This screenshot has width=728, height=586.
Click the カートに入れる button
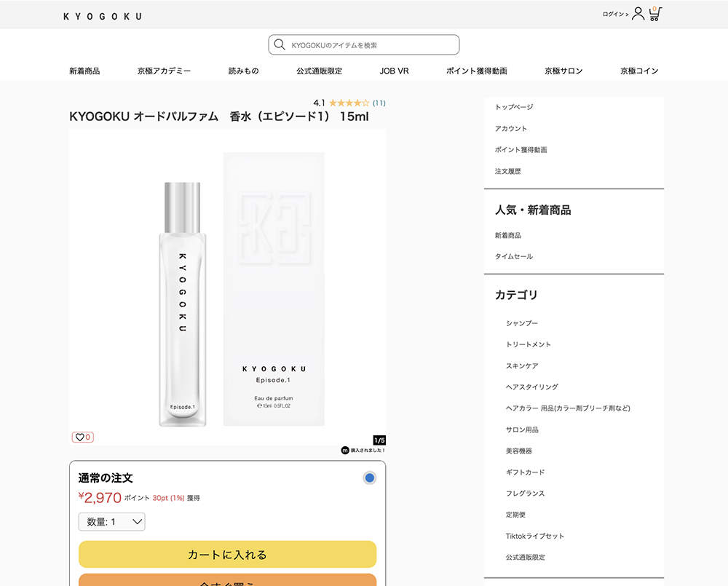click(227, 555)
